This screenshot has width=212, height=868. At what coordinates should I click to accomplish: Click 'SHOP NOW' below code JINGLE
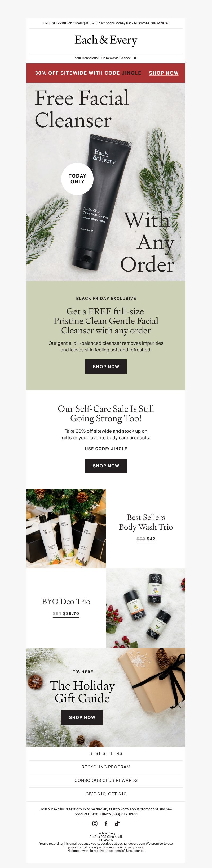pyautogui.click(x=106, y=466)
